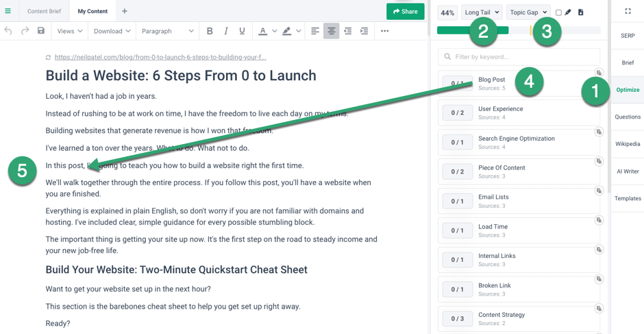The image size is (644, 334).
Task: Toggle underline formatting
Action: point(242,31)
